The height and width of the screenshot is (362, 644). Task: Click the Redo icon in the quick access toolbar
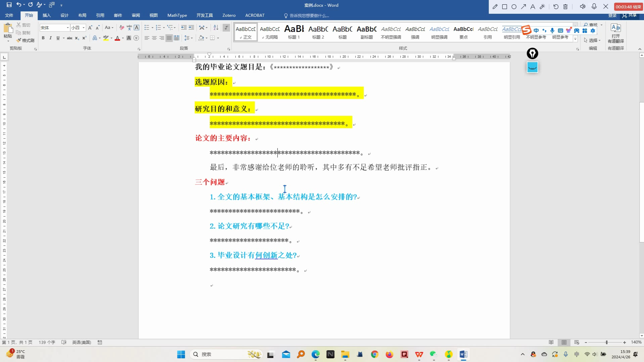tap(30, 5)
